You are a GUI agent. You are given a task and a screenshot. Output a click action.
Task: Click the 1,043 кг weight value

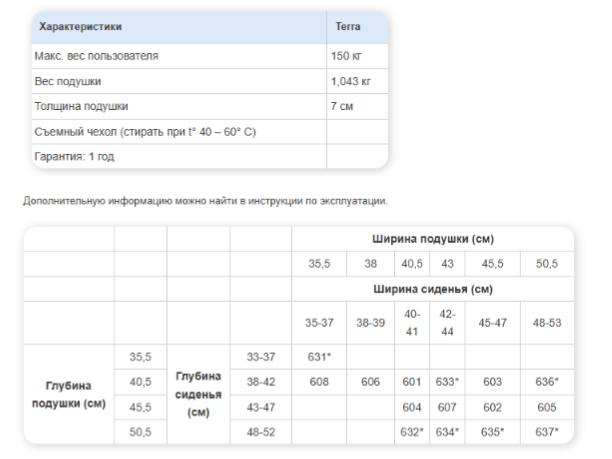point(350,81)
